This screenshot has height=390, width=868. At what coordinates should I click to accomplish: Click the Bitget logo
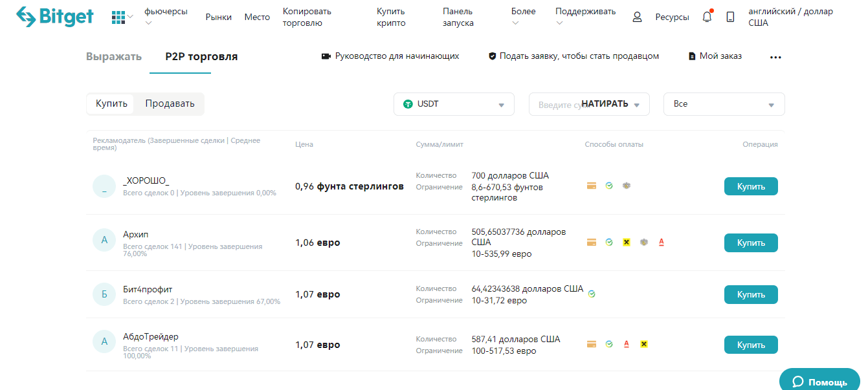[54, 17]
